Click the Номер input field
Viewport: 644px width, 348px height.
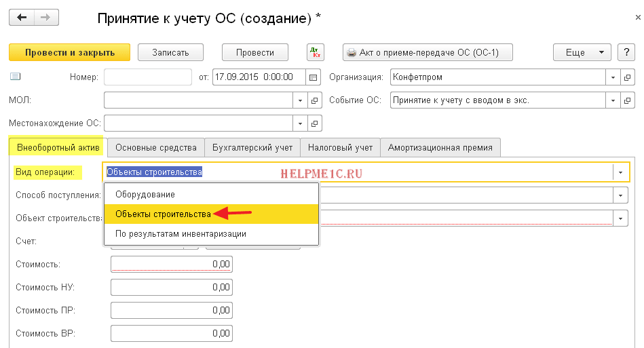(148, 77)
